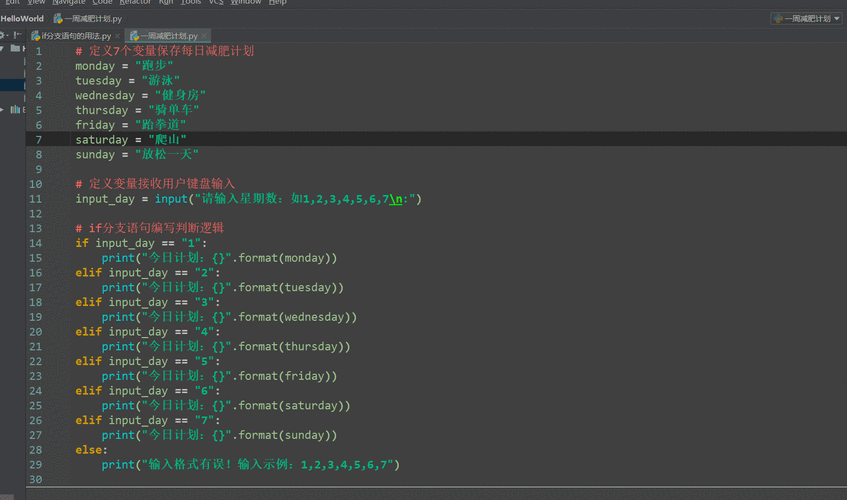Image resolution: width=847 pixels, height=500 pixels.
Task: Click 'format(thursday)' on line 21
Action: coord(291,347)
